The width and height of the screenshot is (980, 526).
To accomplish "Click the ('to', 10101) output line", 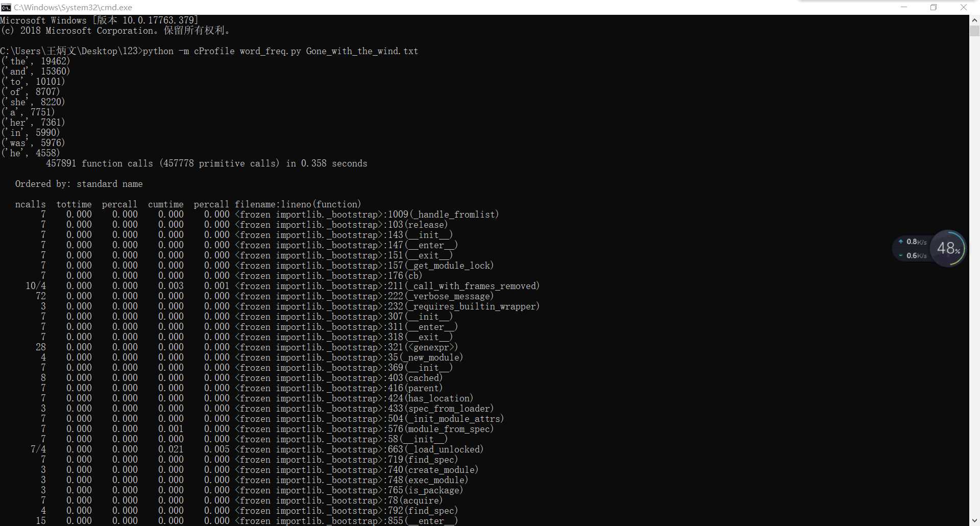I will pos(33,82).
